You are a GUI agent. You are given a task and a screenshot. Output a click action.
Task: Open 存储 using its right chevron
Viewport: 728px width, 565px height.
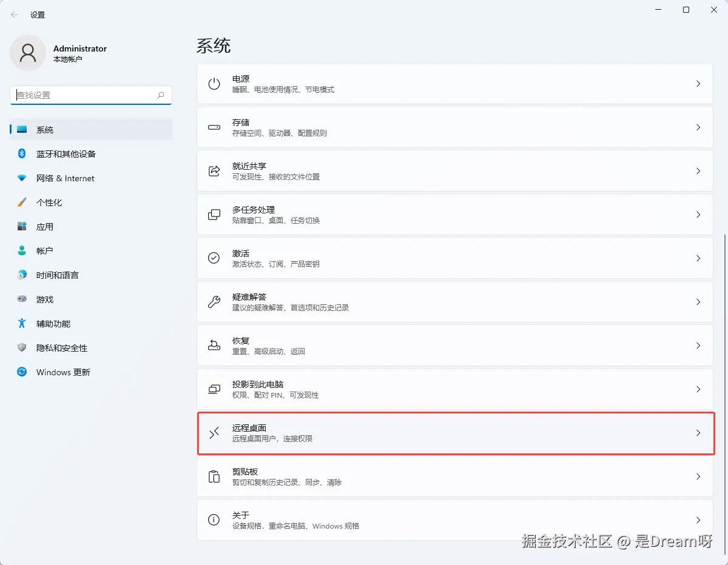[x=698, y=127]
